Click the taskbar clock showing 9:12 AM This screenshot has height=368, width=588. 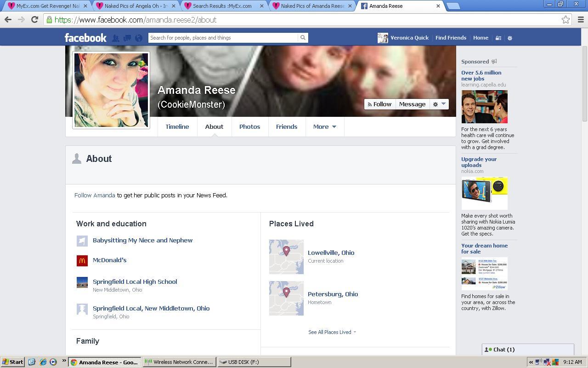572,362
